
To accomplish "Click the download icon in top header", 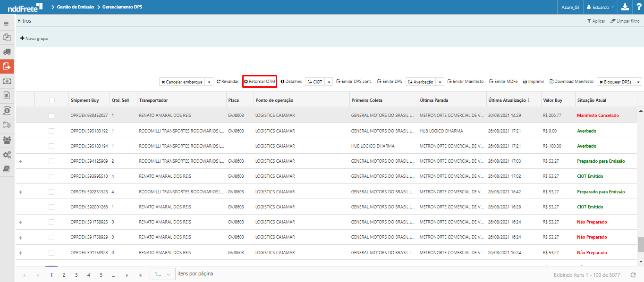I will 625,7.
